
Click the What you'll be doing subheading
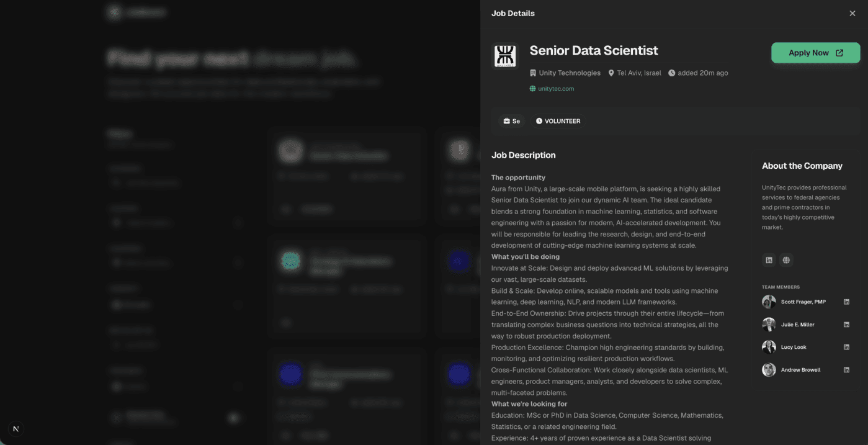pyautogui.click(x=526, y=256)
